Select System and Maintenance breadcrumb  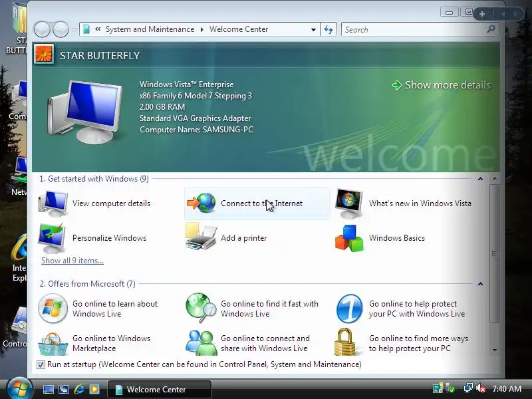[150, 29]
